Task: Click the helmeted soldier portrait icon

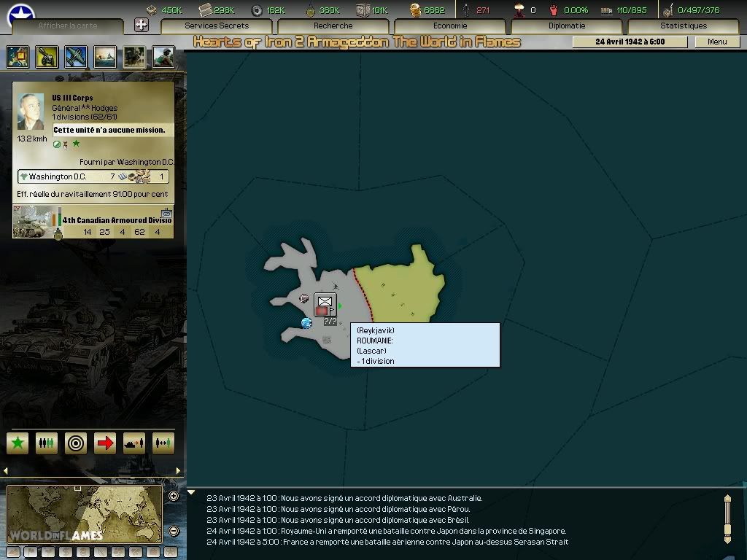Action: pos(163,57)
